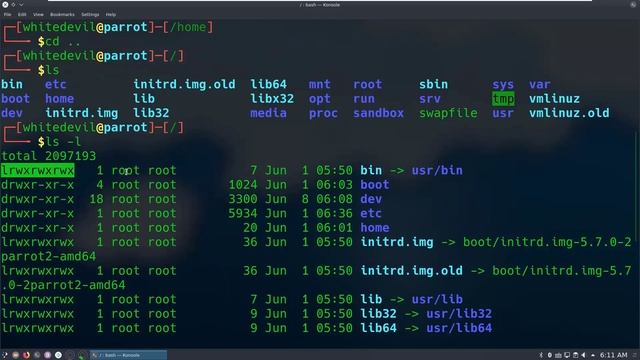This screenshot has height=360, width=640.
Task: Click 'libx32' in the ls output
Action: [272, 98]
